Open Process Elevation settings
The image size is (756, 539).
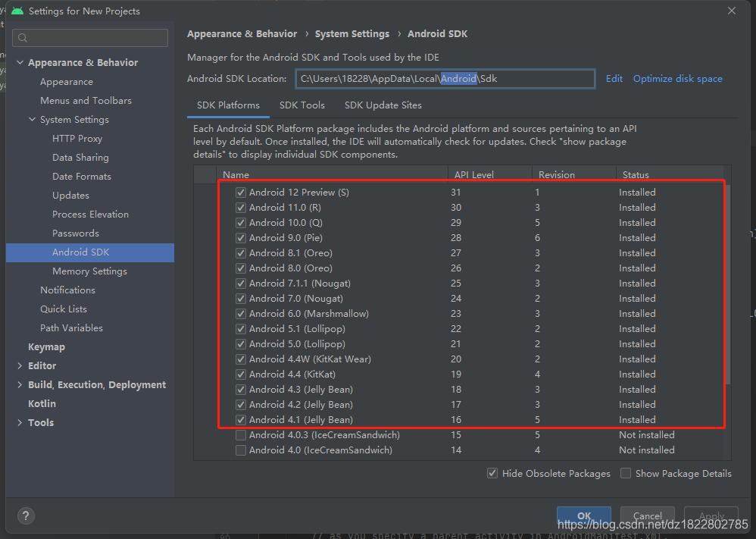pos(90,215)
